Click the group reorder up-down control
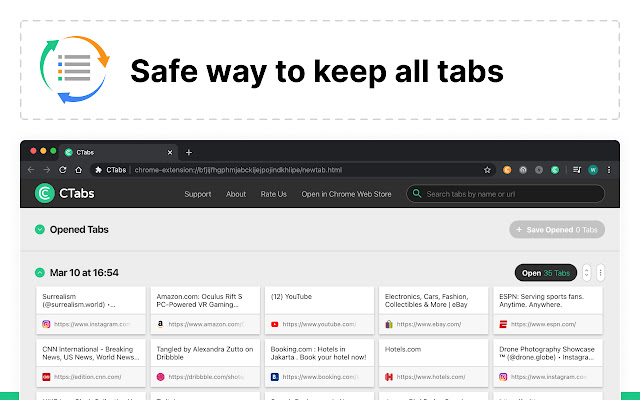Image resolution: width=640 pixels, height=400 pixels. point(586,273)
